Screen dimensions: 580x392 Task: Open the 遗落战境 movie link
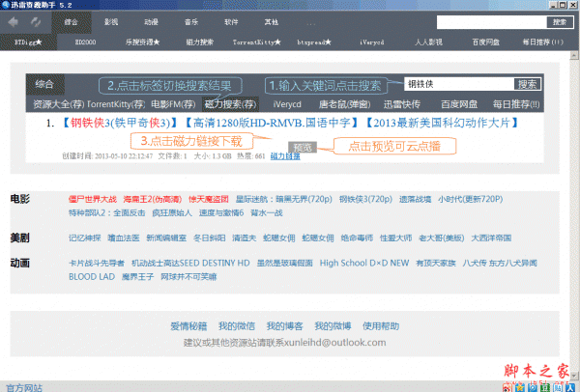point(415,199)
